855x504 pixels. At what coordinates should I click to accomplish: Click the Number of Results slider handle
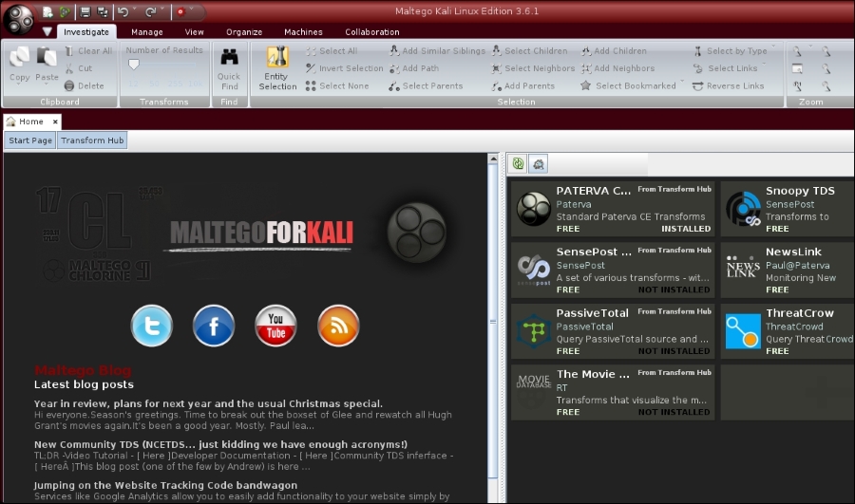(x=134, y=65)
